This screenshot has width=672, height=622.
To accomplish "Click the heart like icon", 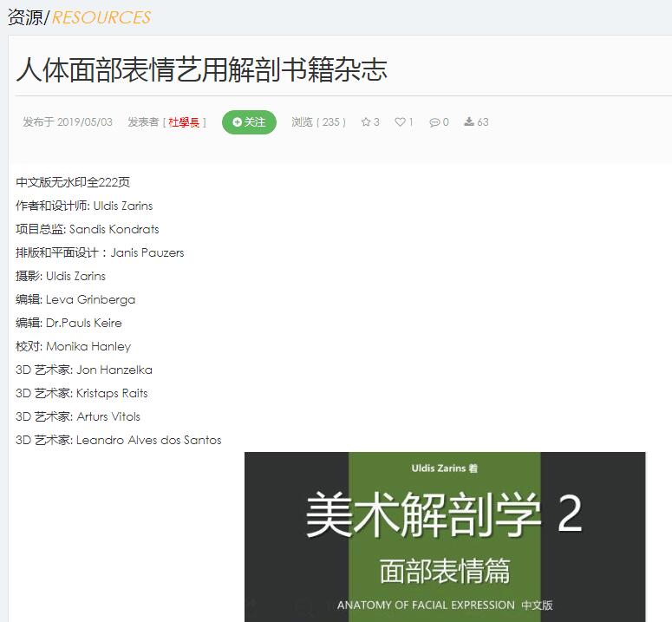I will [400, 122].
